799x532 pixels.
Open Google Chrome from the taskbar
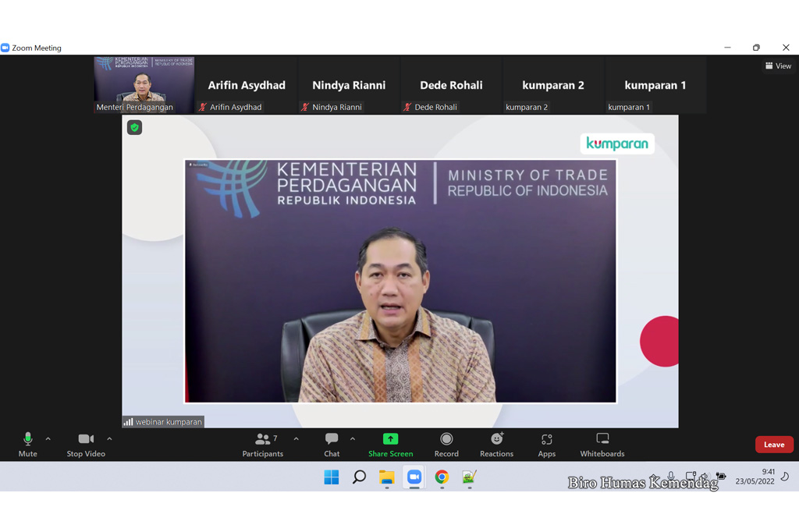click(442, 477)
